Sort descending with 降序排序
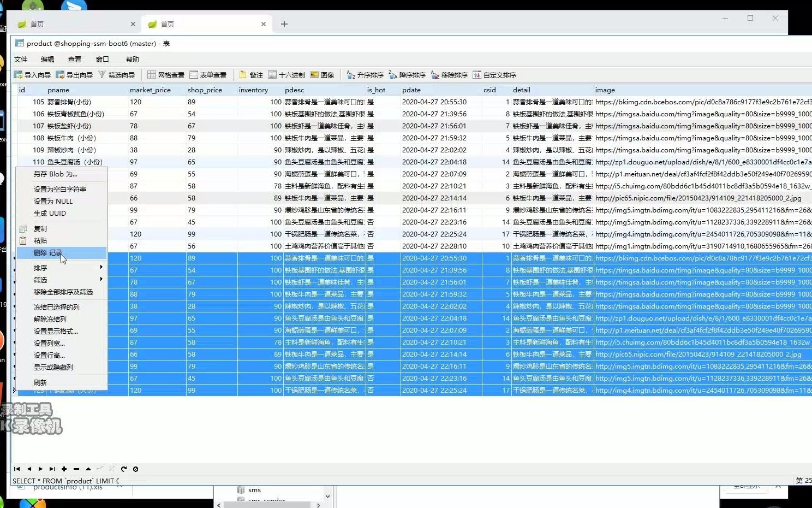Screen dimensions: 812x508 point(407,75)
